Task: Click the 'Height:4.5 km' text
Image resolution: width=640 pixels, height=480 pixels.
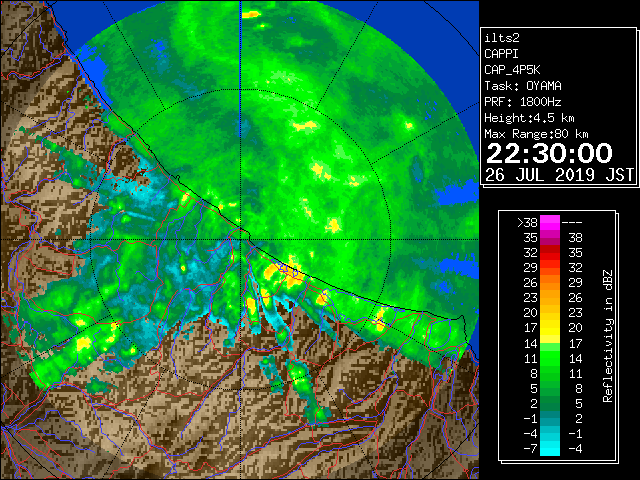Action: [x=529, y=118]
